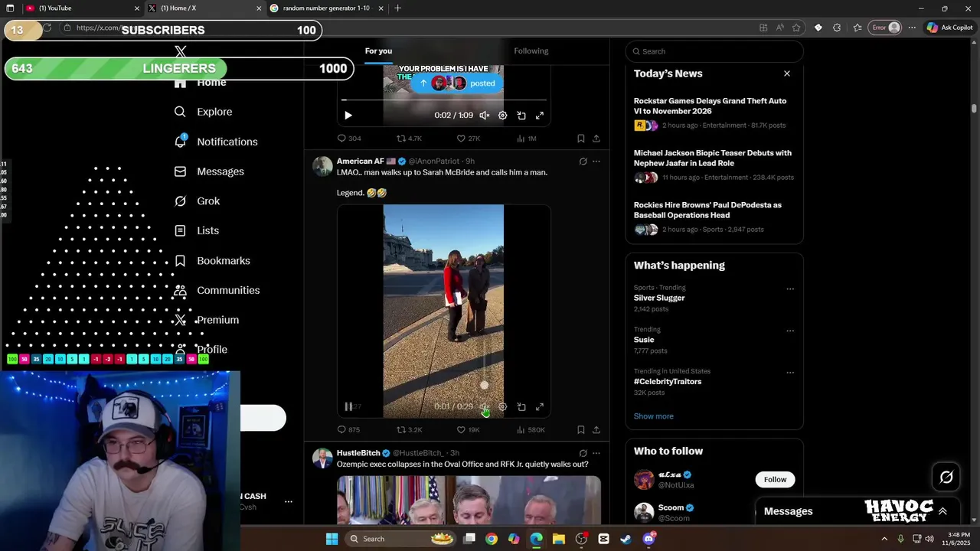Reply to post with 875 comments
The image size is (980, 551).
coord(348,430)
